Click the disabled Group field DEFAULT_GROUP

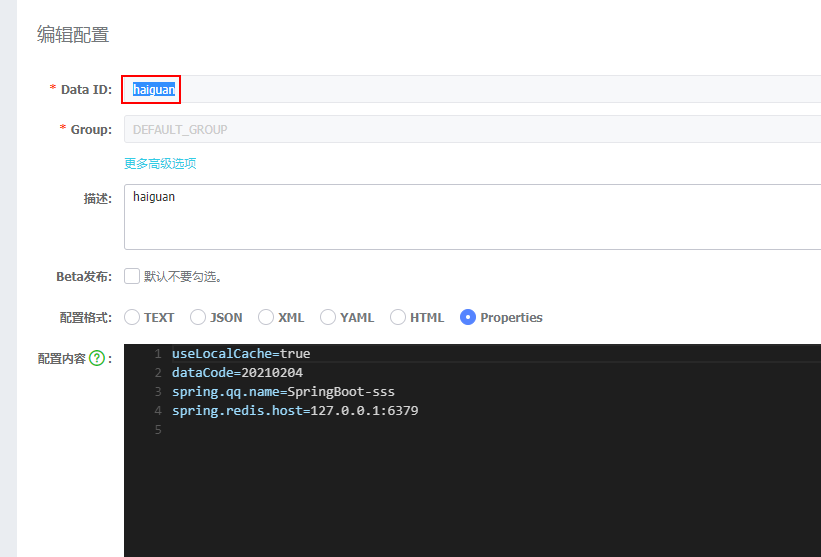pyautogui.click(x=472, y=129)
